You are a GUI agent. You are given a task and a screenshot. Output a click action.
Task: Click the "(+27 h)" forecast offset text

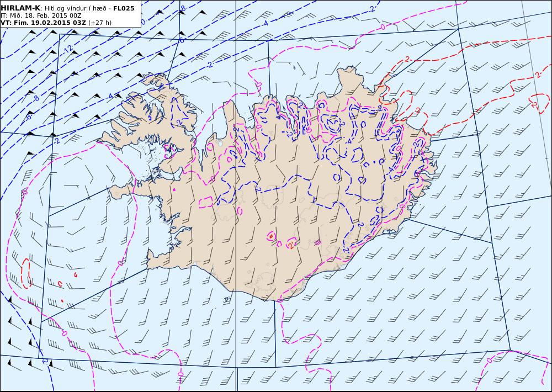tap(99, 23)
